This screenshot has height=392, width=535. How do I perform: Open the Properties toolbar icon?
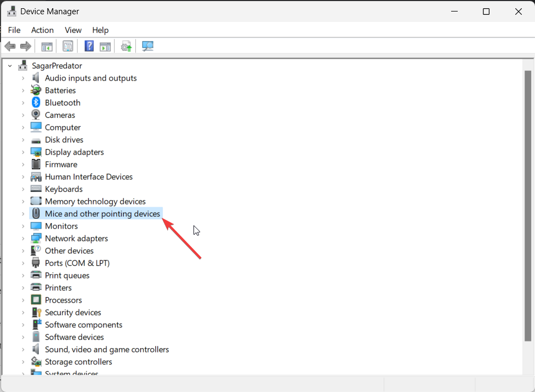coord(68,46)
